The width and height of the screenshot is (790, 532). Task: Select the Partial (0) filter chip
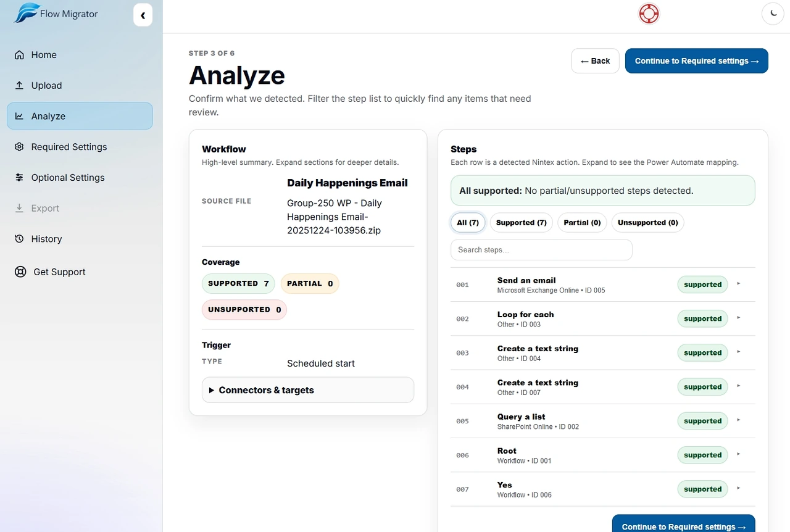click(581, 222)
